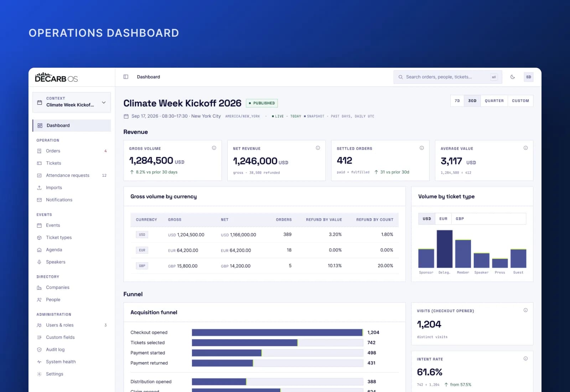Viewport: 570px width, 392px height.
Task: Click the System health pulse icon
Action: pyautogui.click(x=39, y=362)
